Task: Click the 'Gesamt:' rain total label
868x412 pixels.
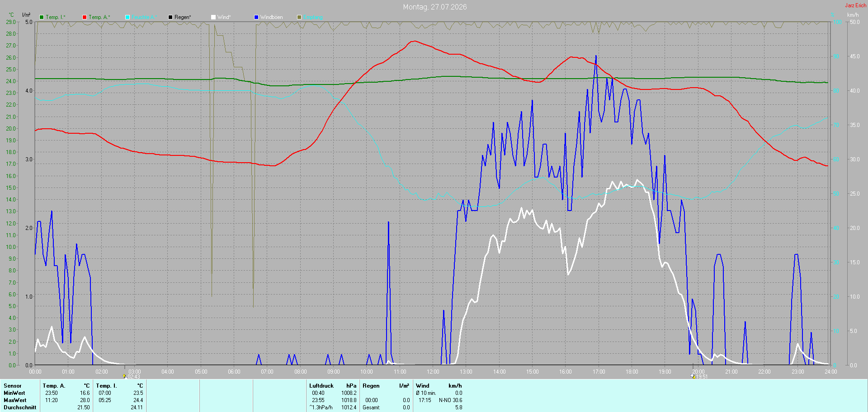Action: click(x=371, y=407)
